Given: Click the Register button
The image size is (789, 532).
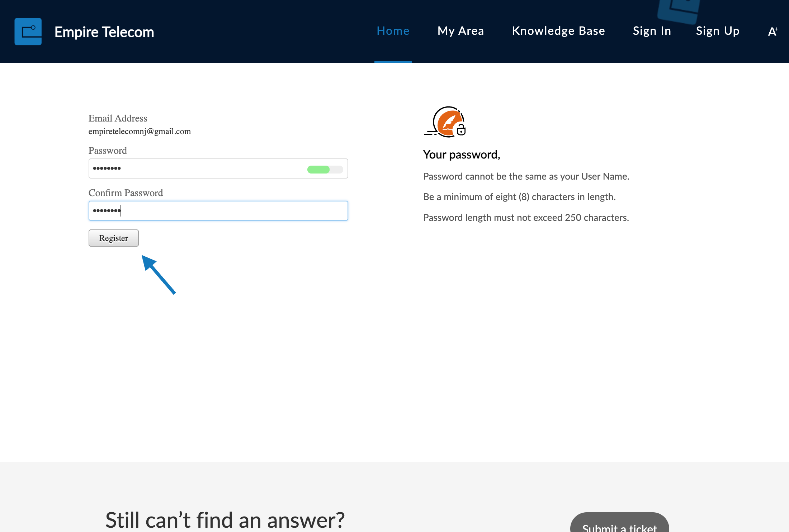Looking at the screenshot, I should (x=114, y=238).
